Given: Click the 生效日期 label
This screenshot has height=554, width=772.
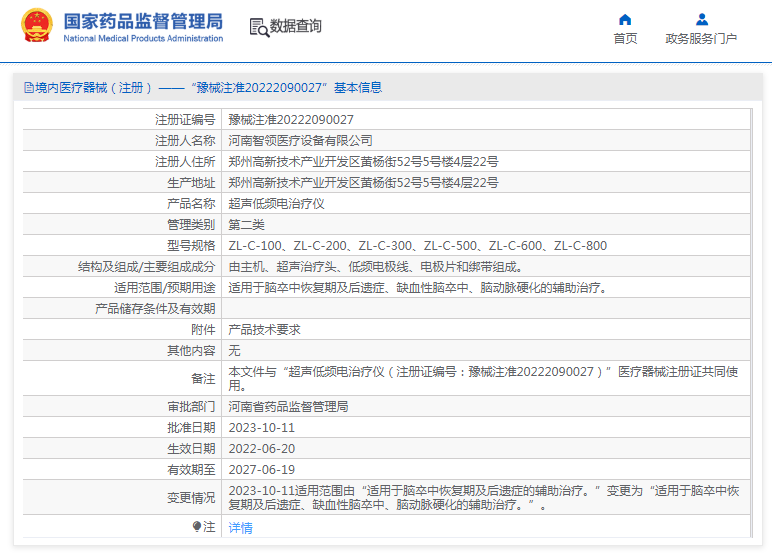Looking at the screenshot, I should (x=191, y=449).
